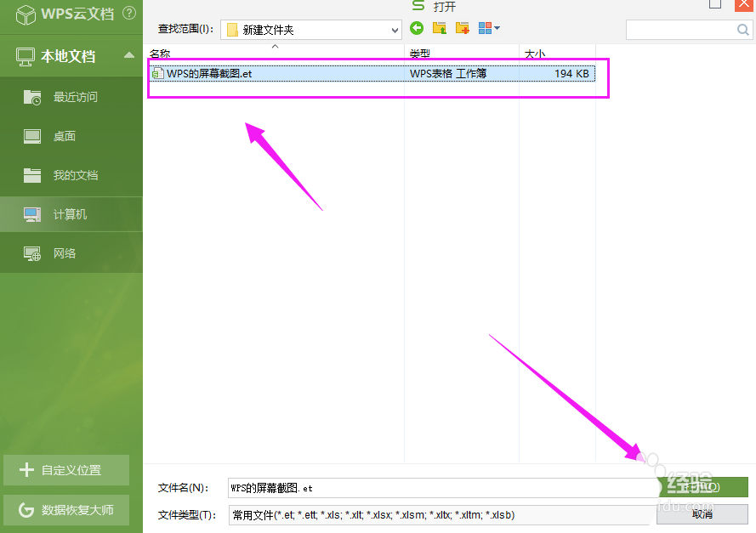
Task: Click the WPS表格 工作簿 type cell
Action: click(448, 74)
